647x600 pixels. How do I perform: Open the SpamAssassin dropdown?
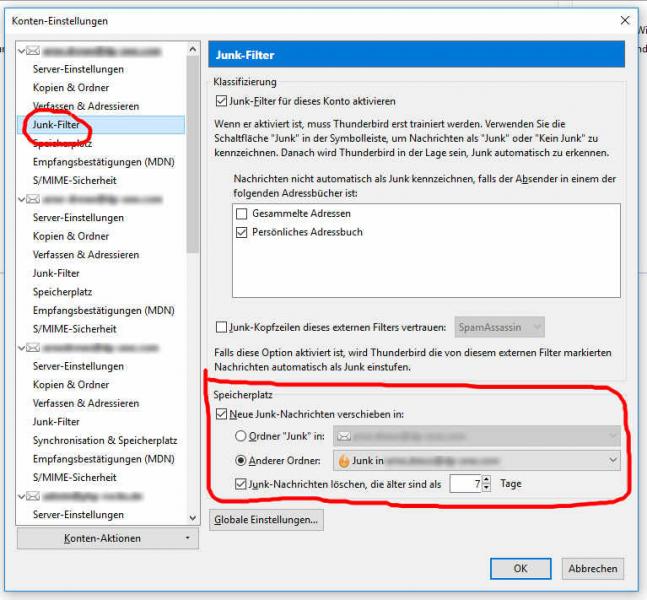coord(499,326)
